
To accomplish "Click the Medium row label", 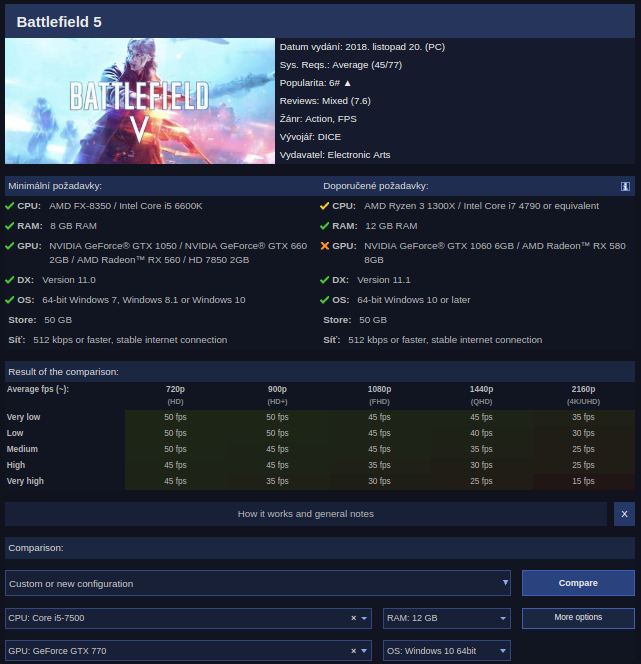I will coord(22,449).
